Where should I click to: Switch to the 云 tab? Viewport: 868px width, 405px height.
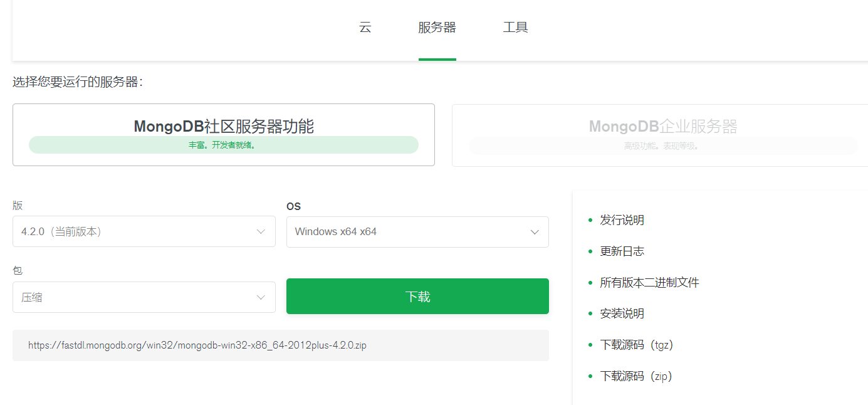365,28
